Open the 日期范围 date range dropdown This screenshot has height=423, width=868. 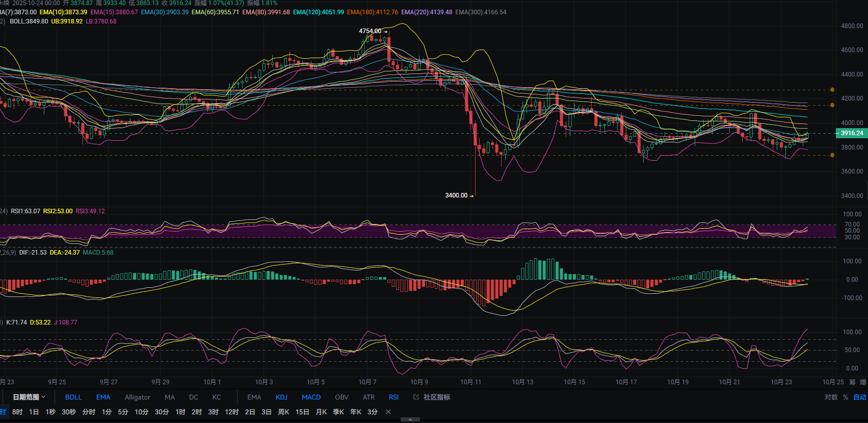pos(29,397)
